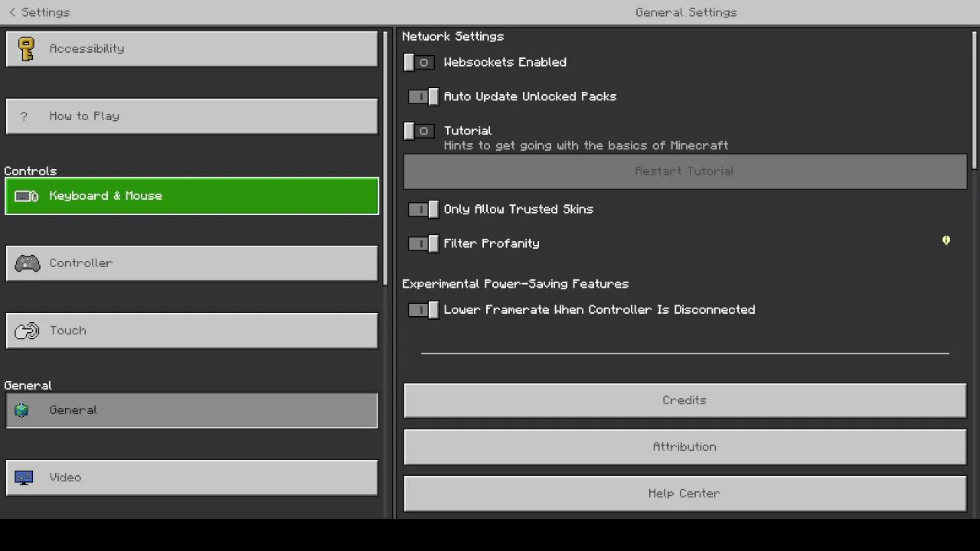Open the Accessibility settings tab
Viewport: 980px width, 551px height.
191,49
